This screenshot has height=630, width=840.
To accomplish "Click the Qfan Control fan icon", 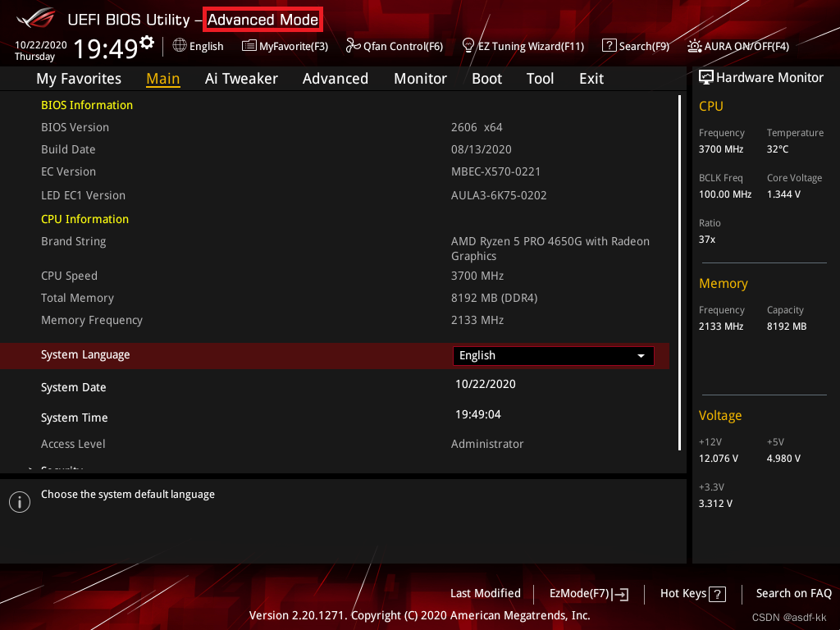I will click(353, 46).
